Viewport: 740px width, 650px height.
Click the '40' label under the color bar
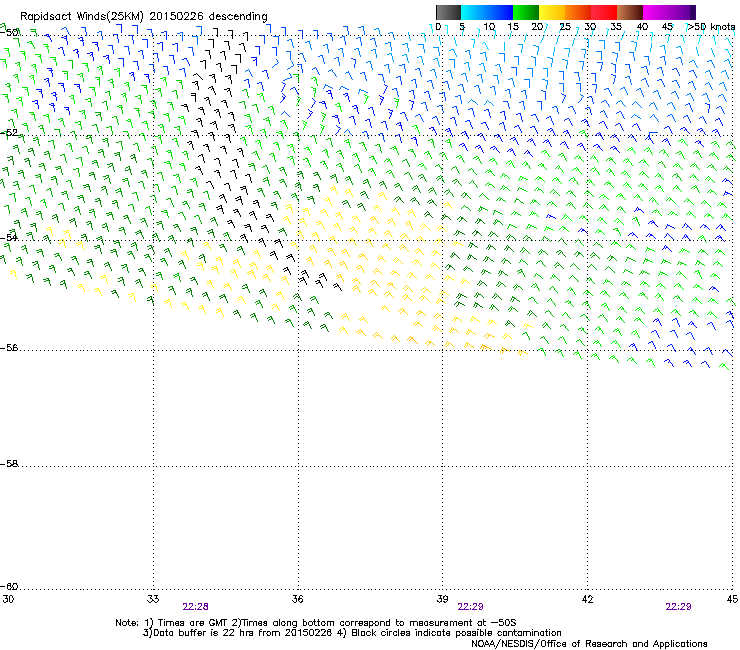(x=642, y=27)
